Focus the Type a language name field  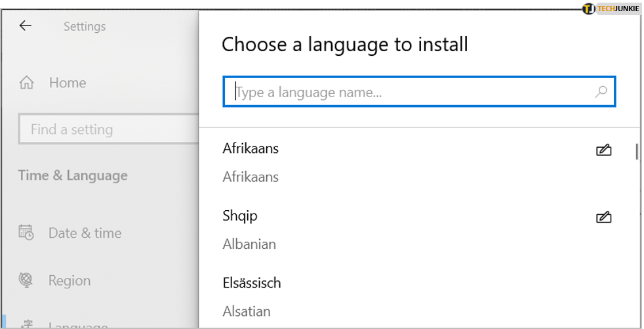coord(419,91)
